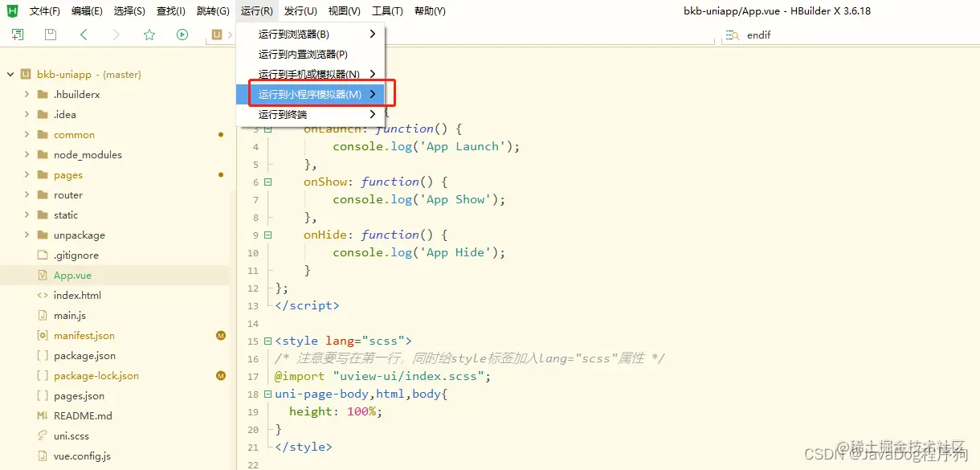The height and width of the screenshot is (470, 980).
Task: Expand the router folder chevron
Action: 27,194
